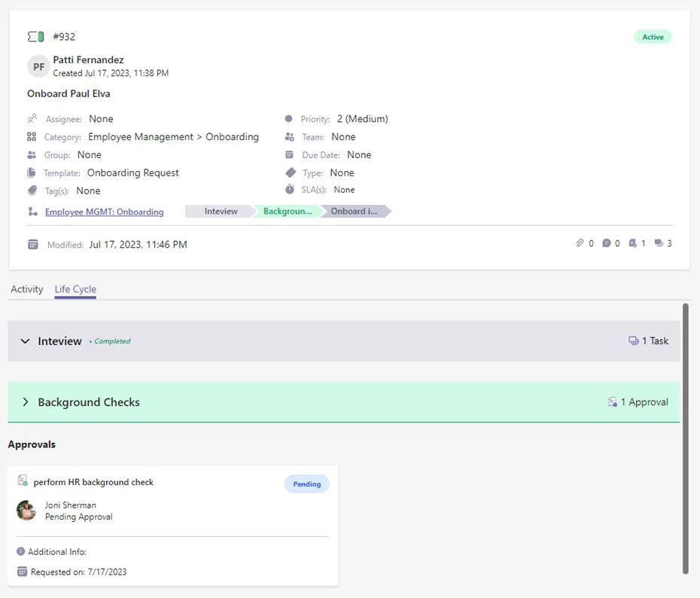Click the Due Date calendar icon
Image resolution: width=700 pixels, height=598 pixels.
(x=289, y=154)
